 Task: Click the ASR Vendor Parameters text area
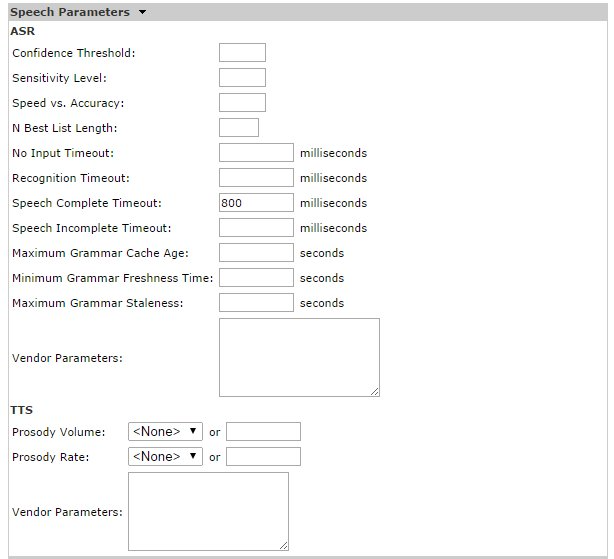[298, 357]
